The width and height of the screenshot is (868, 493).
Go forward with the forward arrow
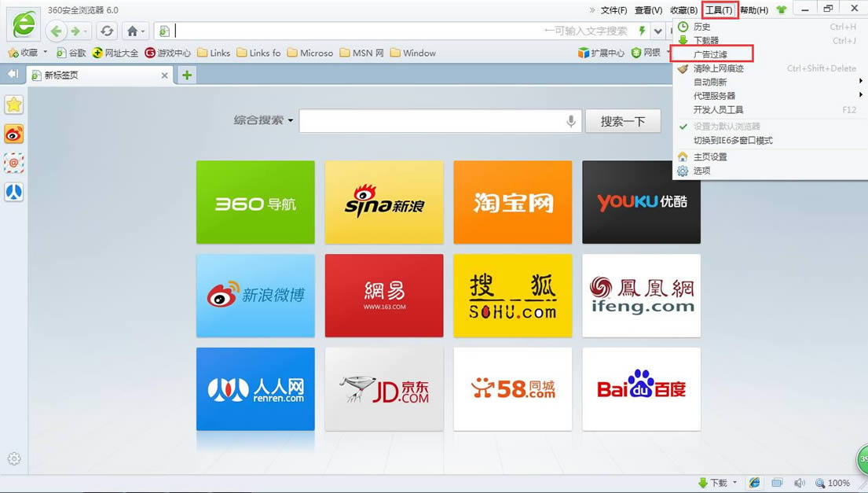click(76, 31)
